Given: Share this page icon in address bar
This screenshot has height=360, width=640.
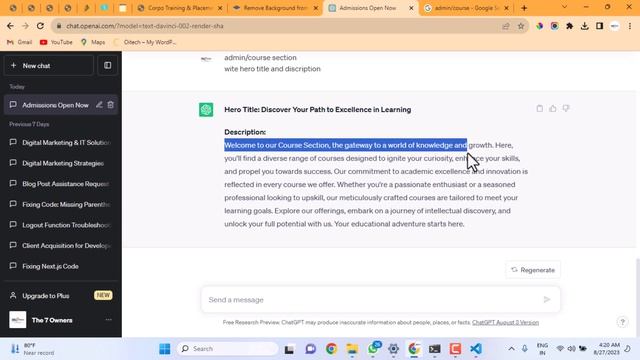Looking at the screenshot, I should [x=506, y=26].
